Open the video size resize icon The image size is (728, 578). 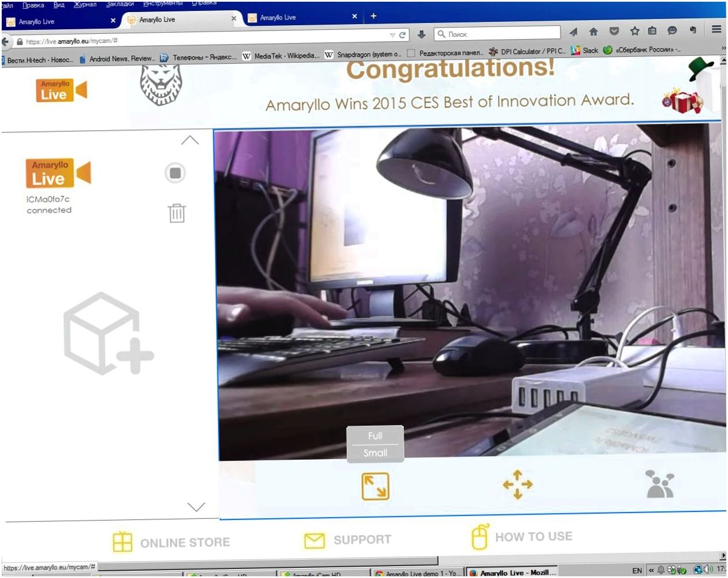(x=375, y=486)
